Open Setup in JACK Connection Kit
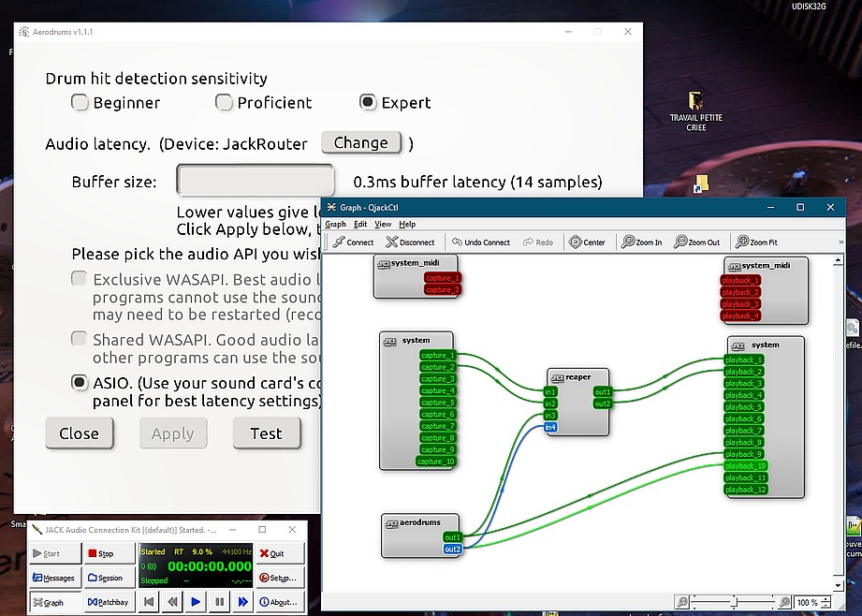Viewport: 862px width, 616px height. coord(281,578)
